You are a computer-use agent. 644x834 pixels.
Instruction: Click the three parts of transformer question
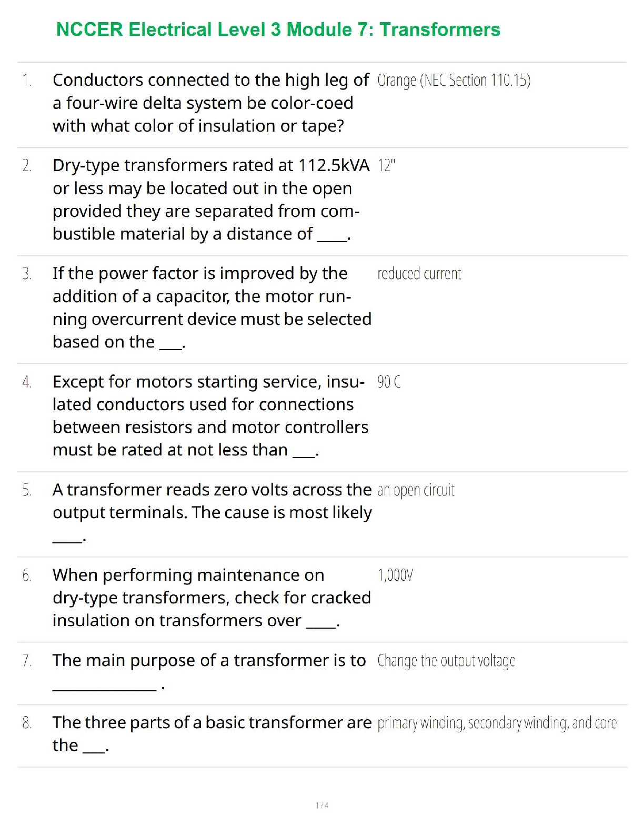coord(212,733)
